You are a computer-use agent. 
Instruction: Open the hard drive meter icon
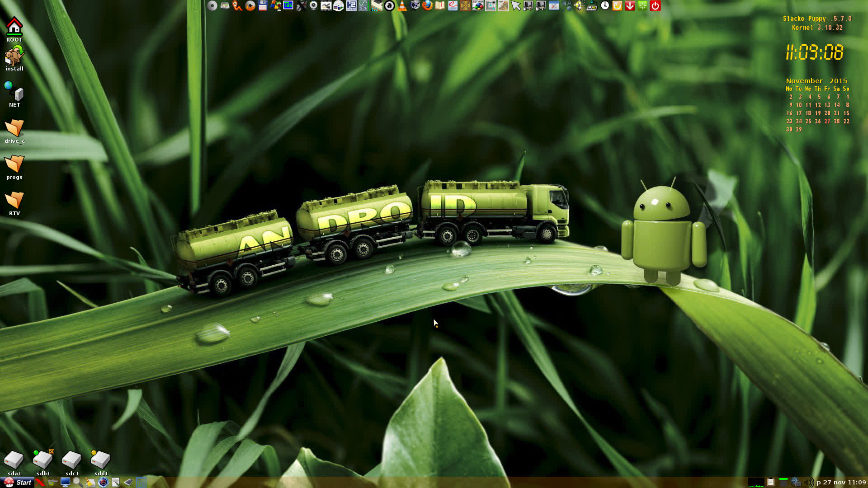pyautogui.click(x=225, y=5)
